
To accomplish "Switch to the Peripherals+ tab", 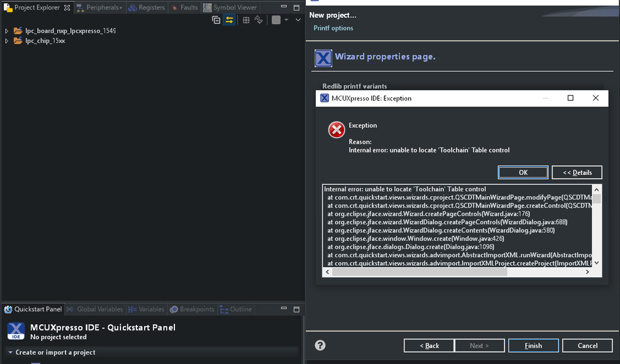I will click(100, 7).
